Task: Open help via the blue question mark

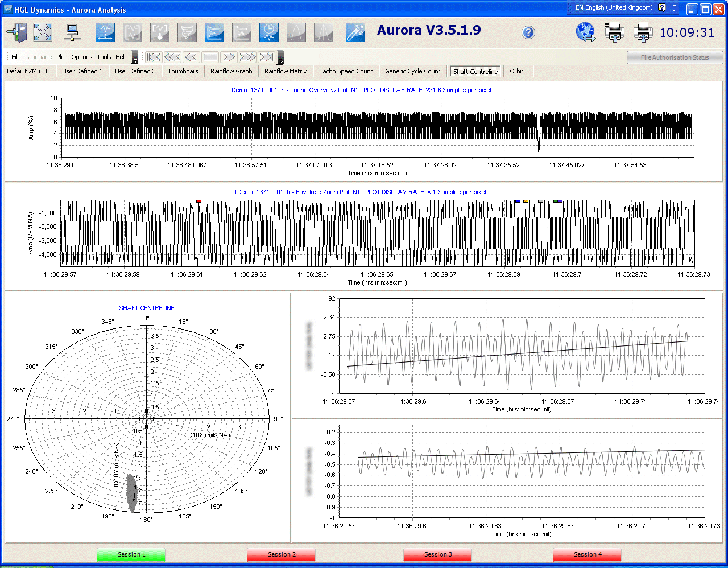Action: 528,32
